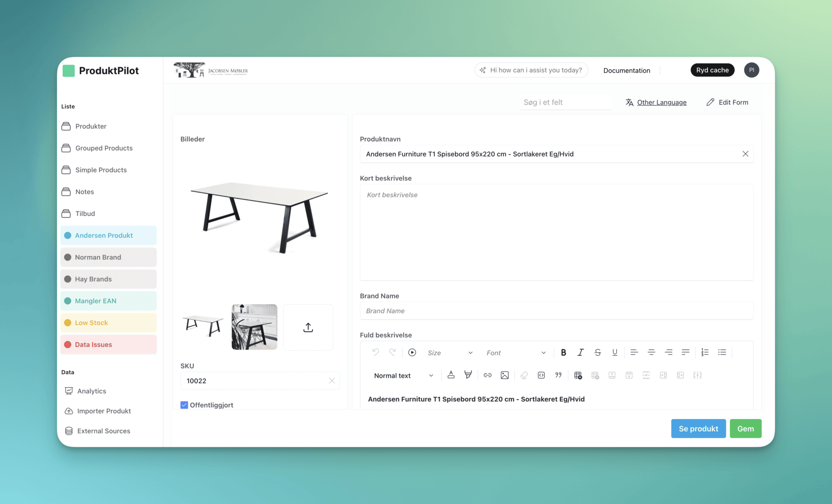Insert a blockquote
Viewport: 832px width, 504px height.
[558, 375]
